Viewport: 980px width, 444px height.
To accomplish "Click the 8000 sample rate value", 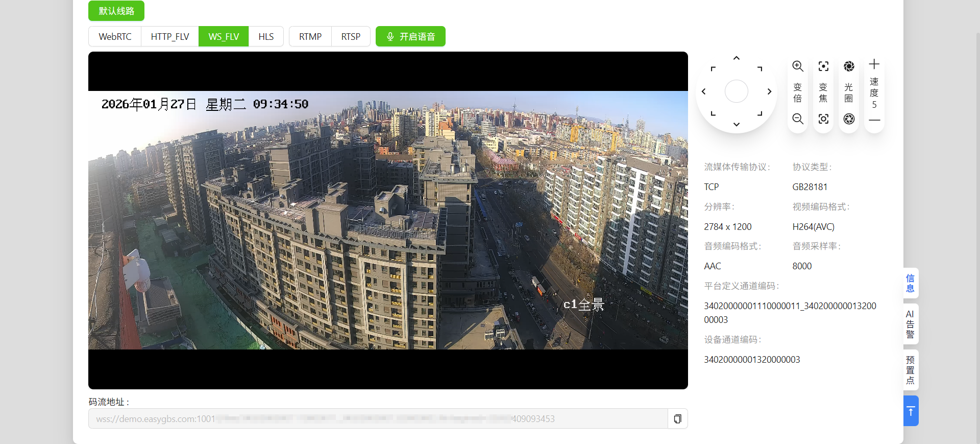I will click(x=802, y=266).
